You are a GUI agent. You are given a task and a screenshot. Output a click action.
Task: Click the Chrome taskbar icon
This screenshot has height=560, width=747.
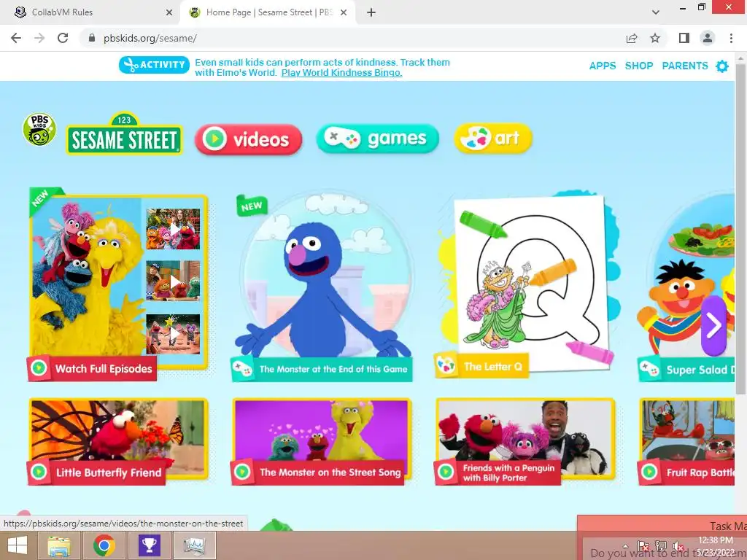click(x=104, y=545)
